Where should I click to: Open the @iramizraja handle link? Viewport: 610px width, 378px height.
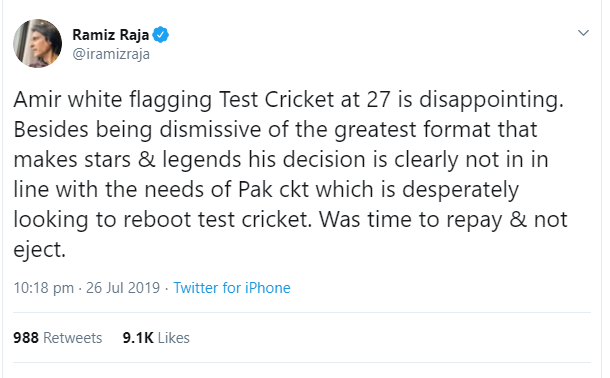pyautogui.click(x=111, y=54)
